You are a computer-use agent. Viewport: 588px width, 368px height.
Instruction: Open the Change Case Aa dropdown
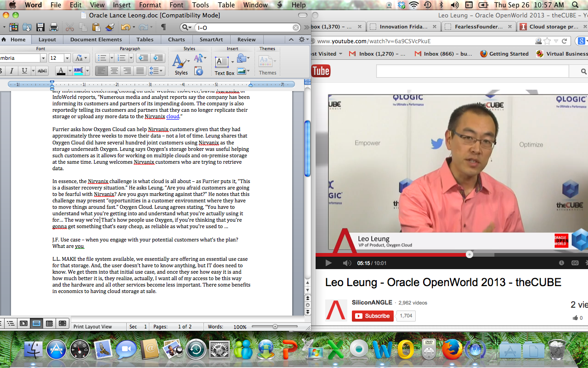(81, 58)
